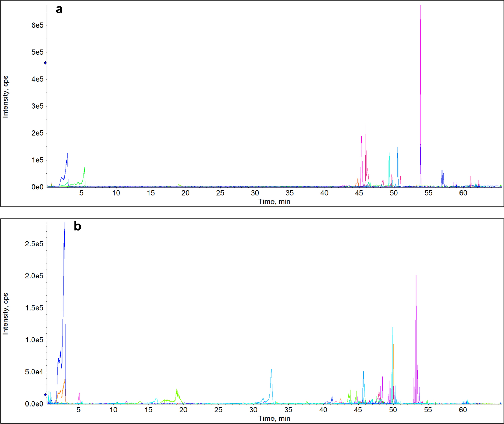Click the 0e0 y-axis tick label
Screen dimensions: 504x424
pyautogui.click(x=37, y=187)
